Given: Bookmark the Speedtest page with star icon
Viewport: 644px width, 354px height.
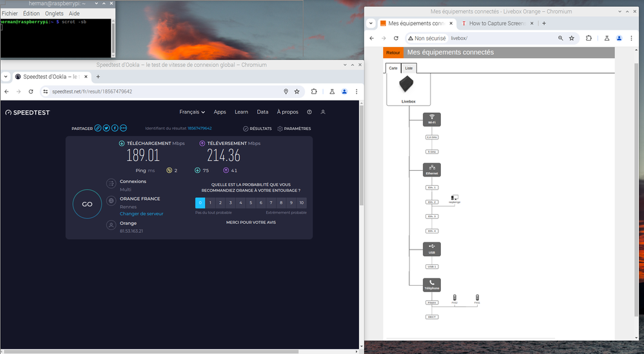Looking at the screenshot, I should (x=297, y=92).
